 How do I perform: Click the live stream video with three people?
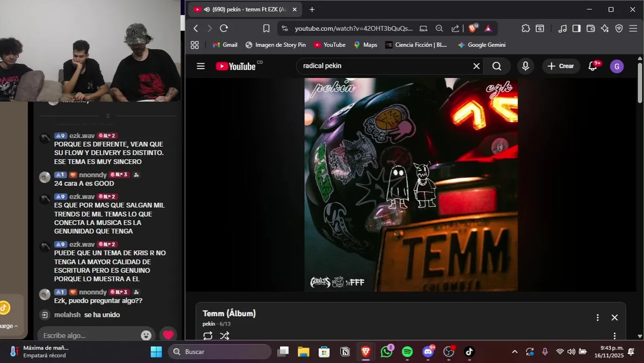point(90,50)
